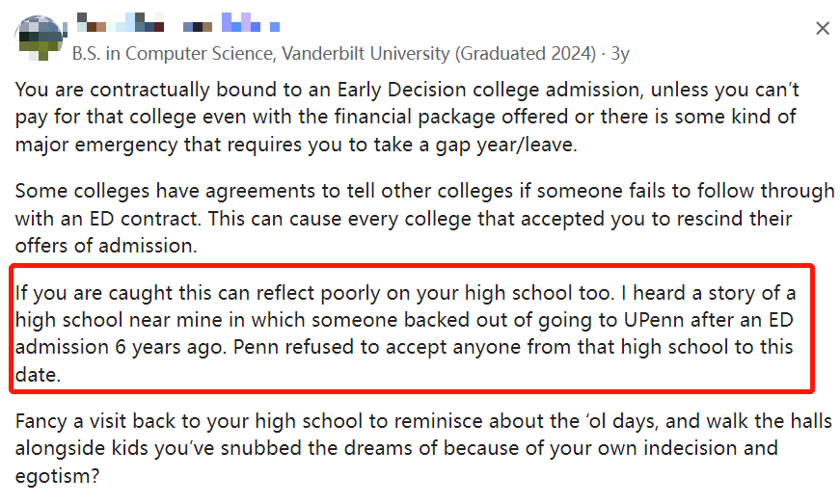Click the words 'ED contract' in second paragraph
This screenshot has height=504, width=840.
coord(146,219)
